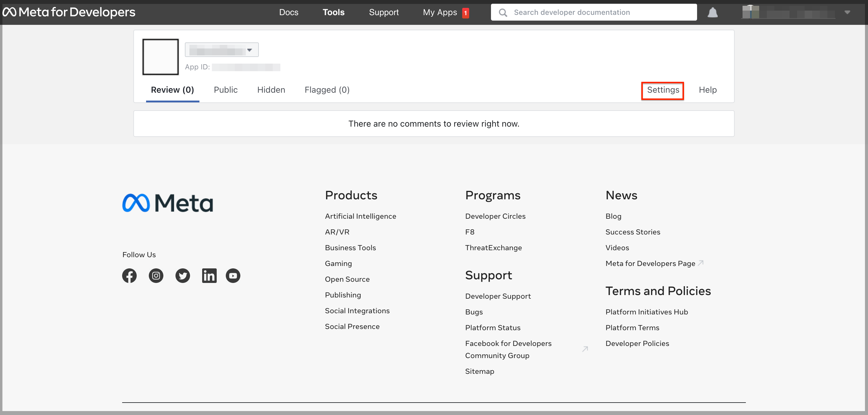Open Facebook for Developers Community Group link

click(x=508, y=349)
